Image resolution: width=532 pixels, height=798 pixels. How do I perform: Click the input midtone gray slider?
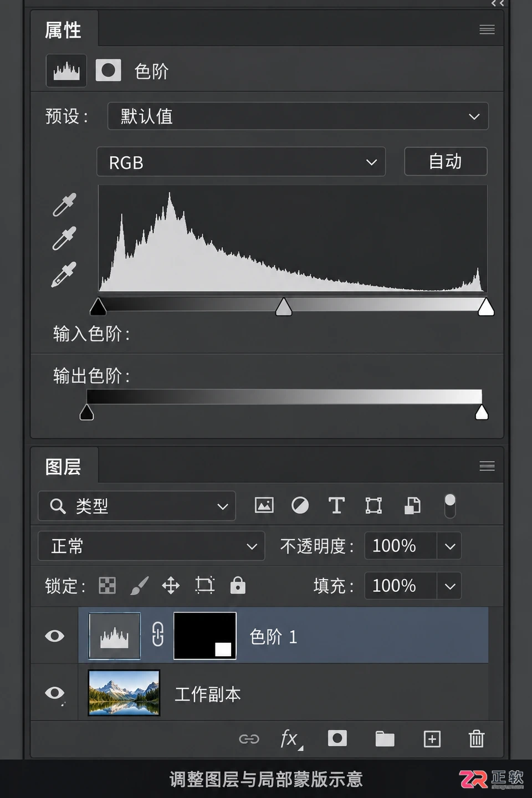pyautogui.click(x=284, y=306)
